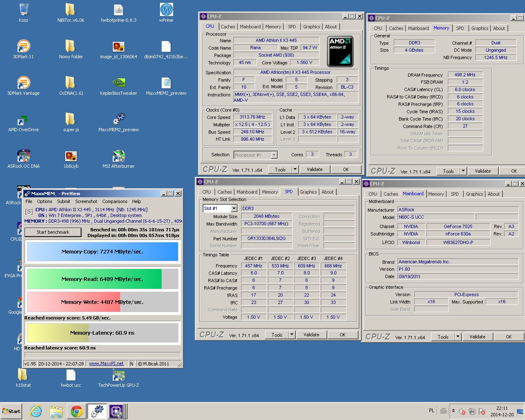Expand the Tools arrow in the Memory-tab CPU-Z window

point(463,171)
